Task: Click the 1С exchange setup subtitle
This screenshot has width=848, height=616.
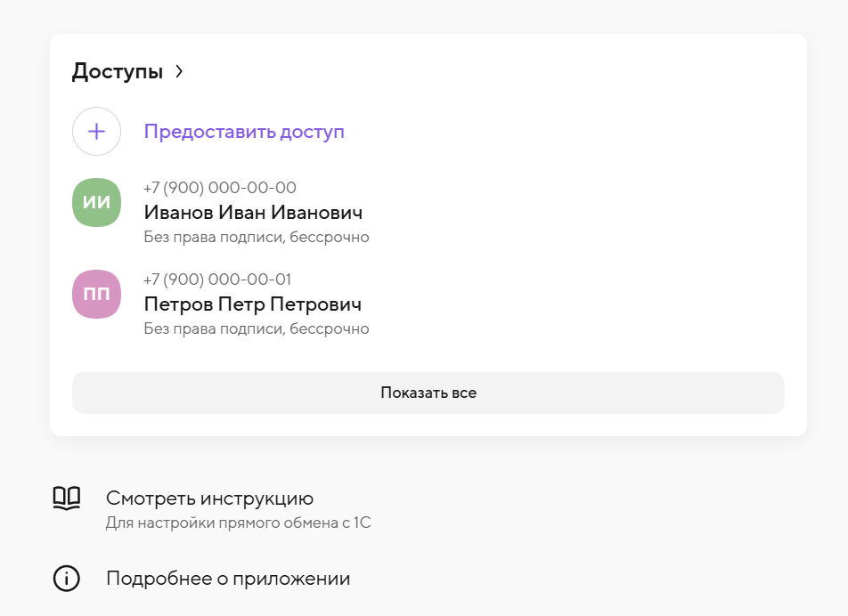Action: [238, 523]
